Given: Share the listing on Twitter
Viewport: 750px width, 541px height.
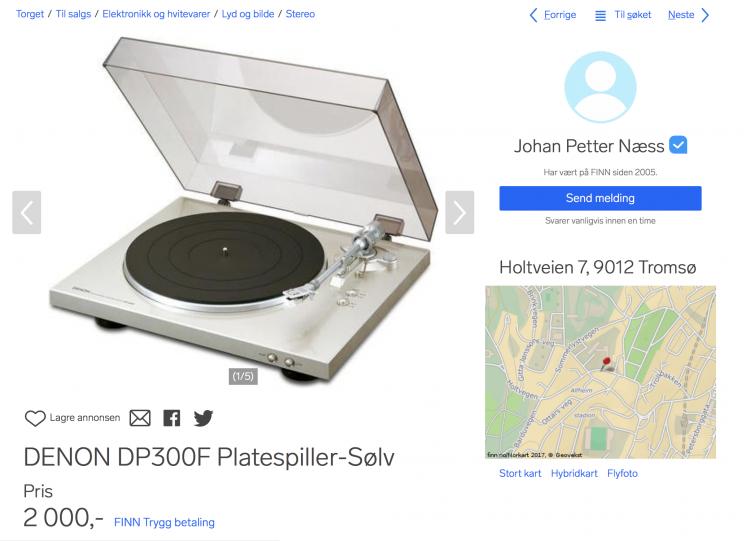Looking at the screenshot, I should point(203,419).
